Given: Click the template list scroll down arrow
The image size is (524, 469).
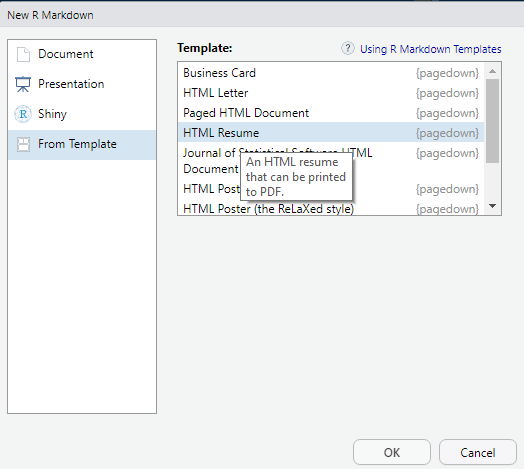Looking at the screenshot, I should coord(492,206).
